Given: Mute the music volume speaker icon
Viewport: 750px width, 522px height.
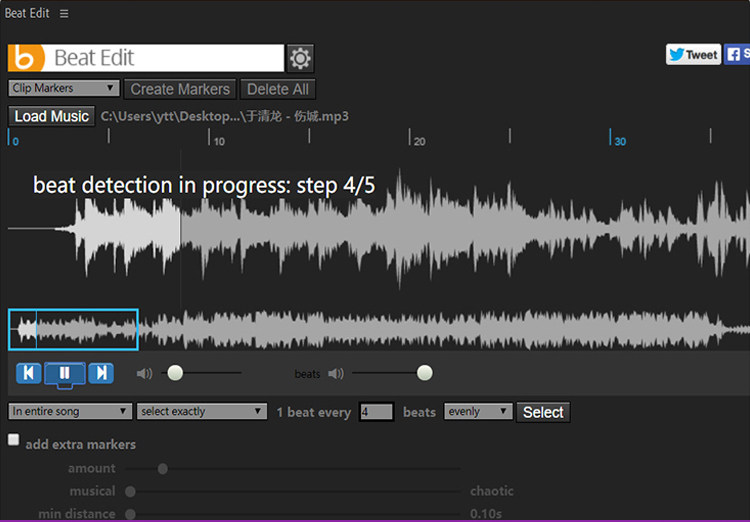Looking at the screenshot, I should click(145, 374).
